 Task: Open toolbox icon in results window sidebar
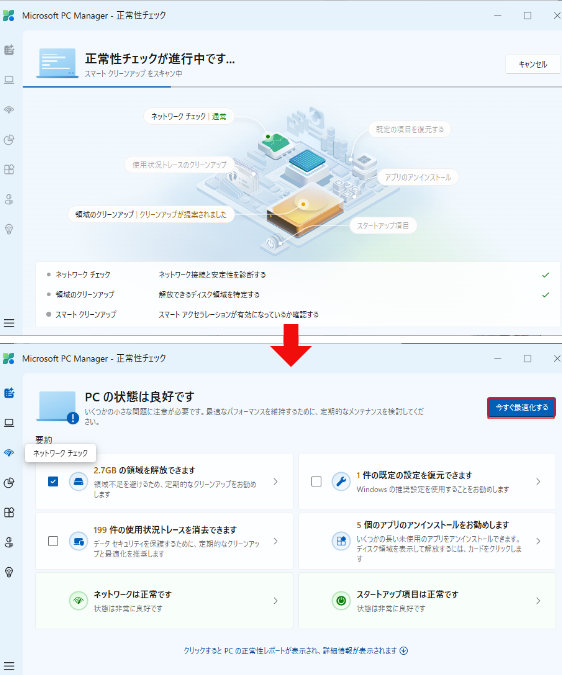(x=9, y=542)
